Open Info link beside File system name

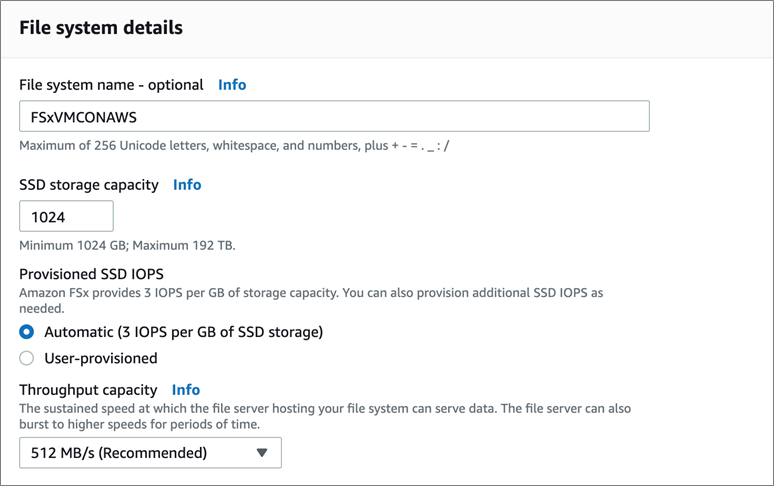coord(232,85)
